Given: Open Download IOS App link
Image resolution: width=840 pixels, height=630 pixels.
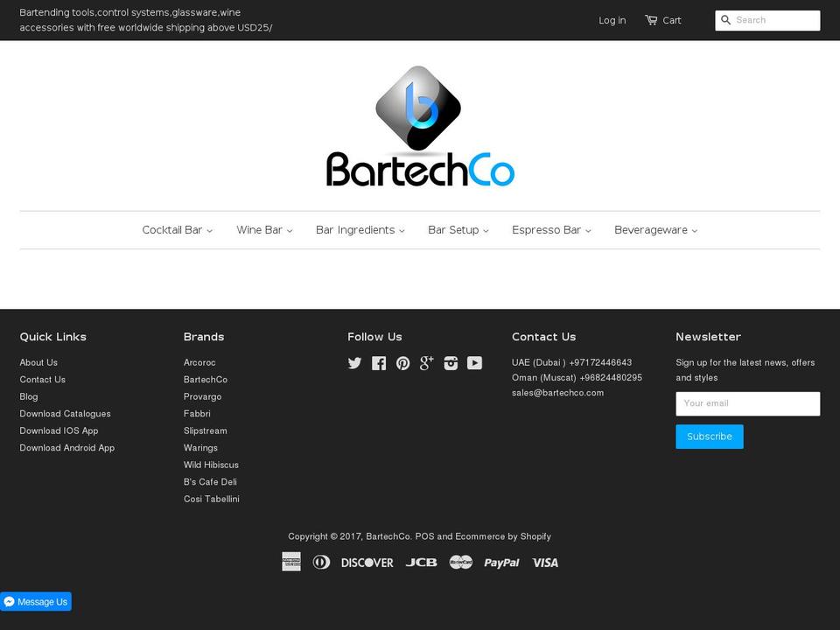Looking at the screenshot, I should click(x=59, y=431).
